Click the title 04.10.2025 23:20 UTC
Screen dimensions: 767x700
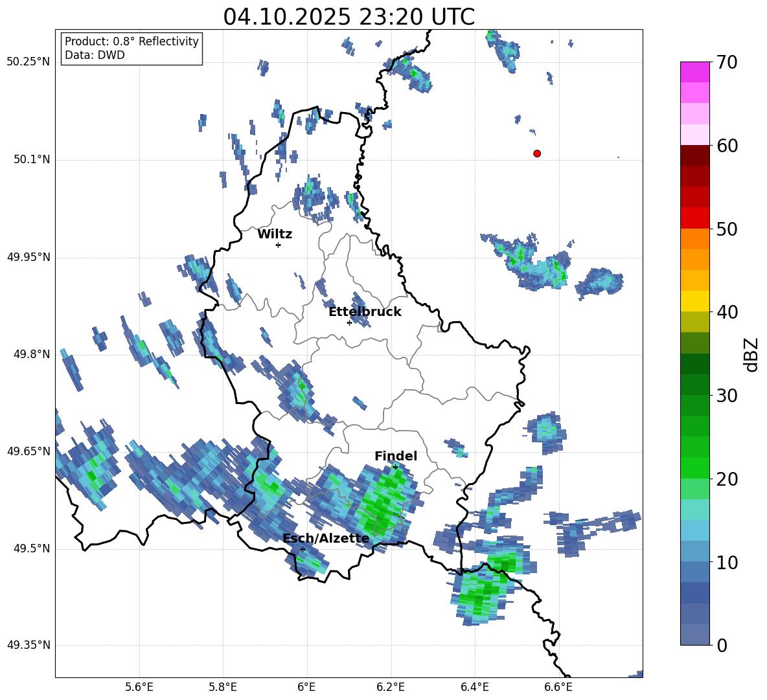coord(349,17)
